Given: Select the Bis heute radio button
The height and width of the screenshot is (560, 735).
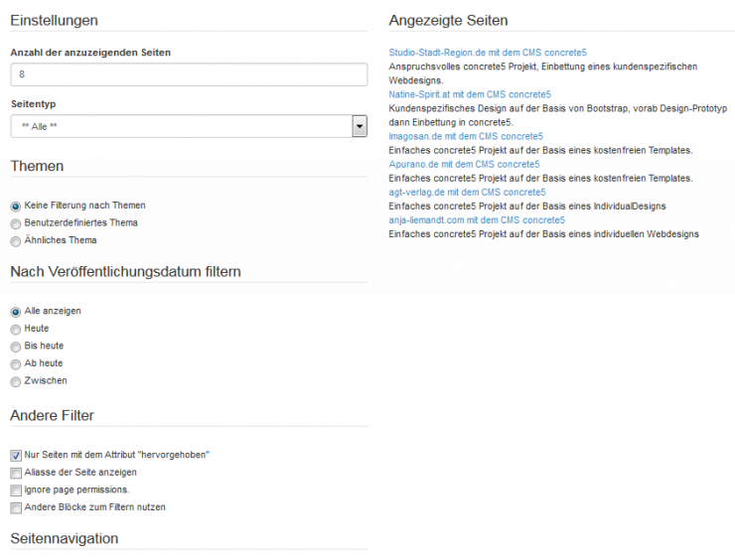Looking at the screenshot, I should coord(16,347).
